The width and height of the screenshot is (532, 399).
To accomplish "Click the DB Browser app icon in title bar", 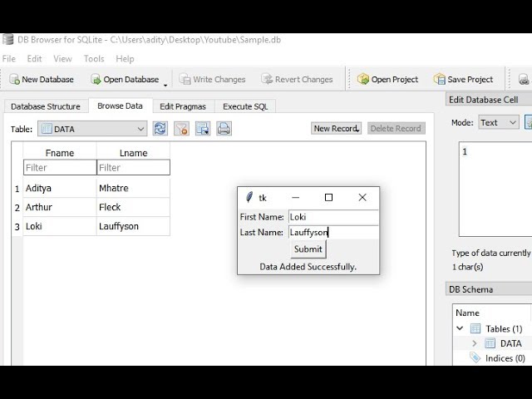I will (7, 40).
